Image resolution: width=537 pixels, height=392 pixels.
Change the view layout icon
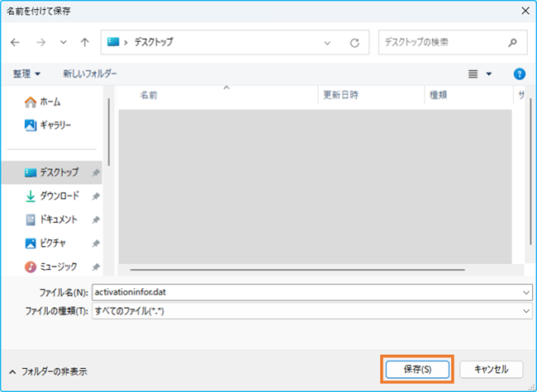point(473,74)
